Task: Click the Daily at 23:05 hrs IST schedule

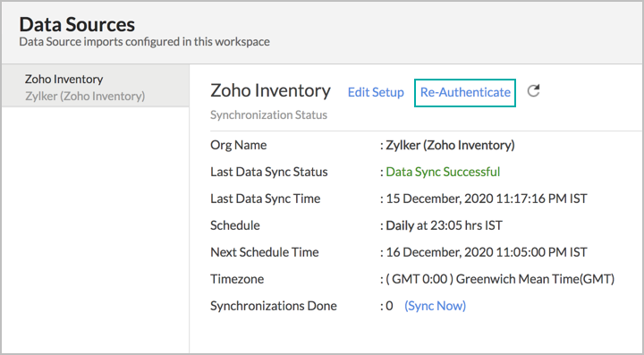Action: pos(444,225)
